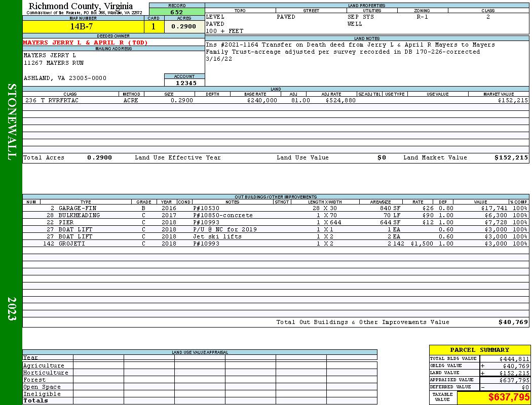
Task: Click deeded owner MAYERS JERRY L & APRIL R (TOD)
Action: pyautogui.click(x=85, y=43)
